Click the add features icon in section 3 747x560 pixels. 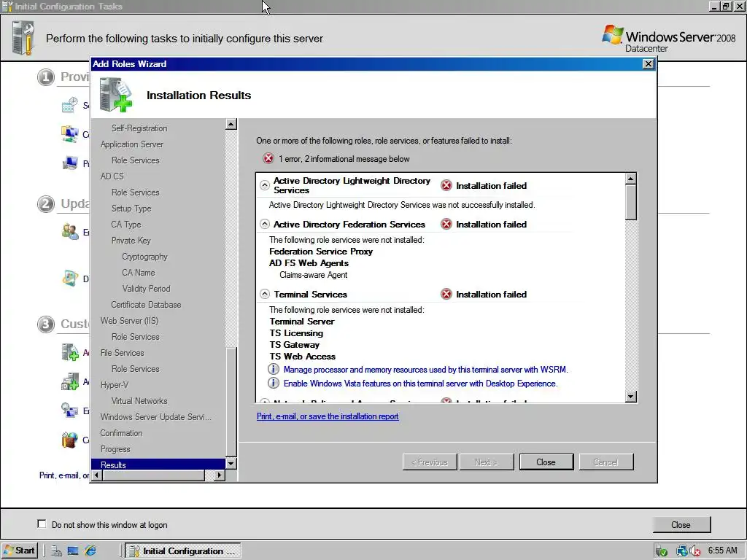70,381
